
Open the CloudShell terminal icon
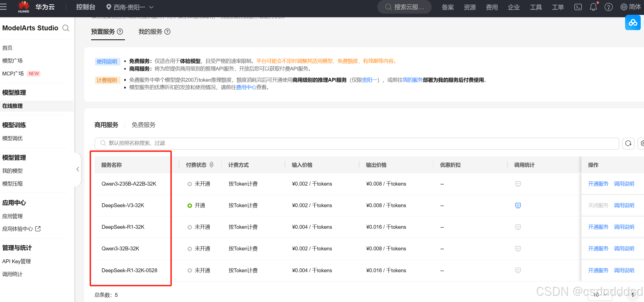pos(578,7)
